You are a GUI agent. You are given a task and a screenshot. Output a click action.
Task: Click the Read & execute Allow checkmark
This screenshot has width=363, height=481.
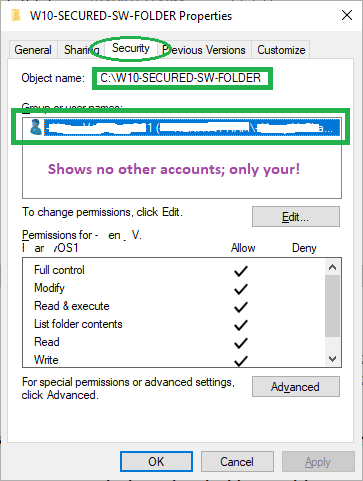(241, 307)
